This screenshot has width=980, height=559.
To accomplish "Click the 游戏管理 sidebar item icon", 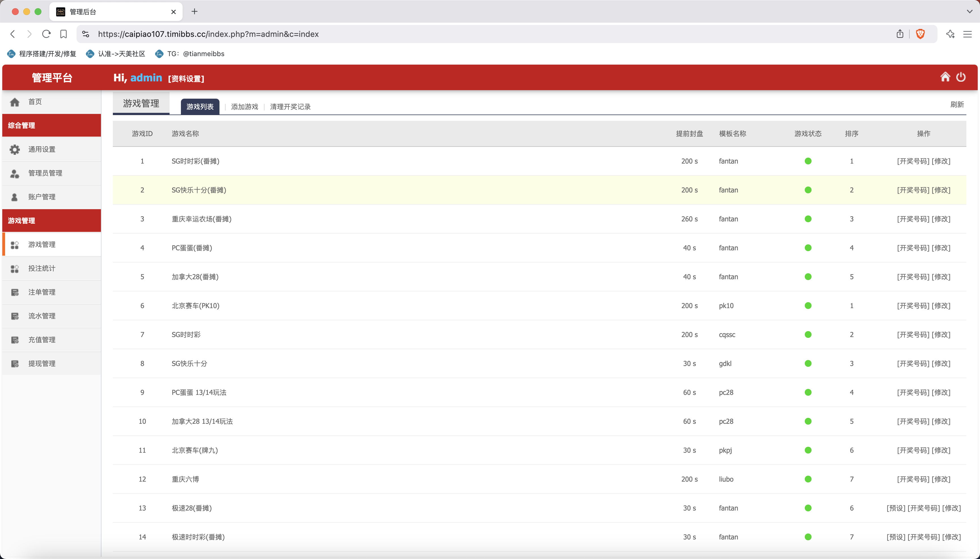I will click(x=15, y=245).
